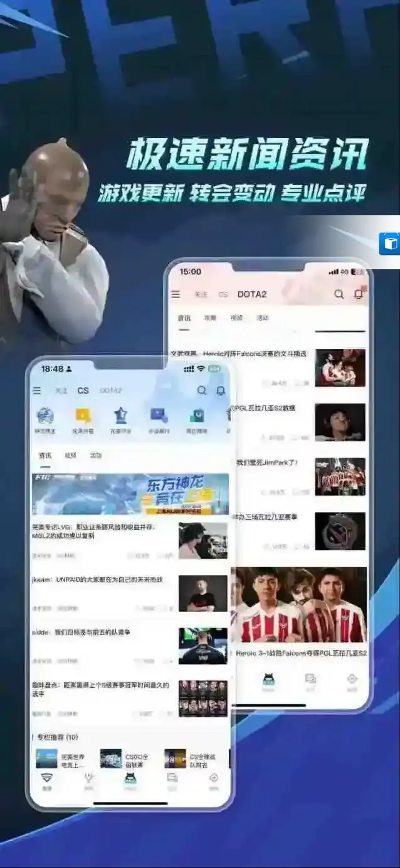
Task: Open CSGO全国联赛 column card
Action: [x=126, y=759]
